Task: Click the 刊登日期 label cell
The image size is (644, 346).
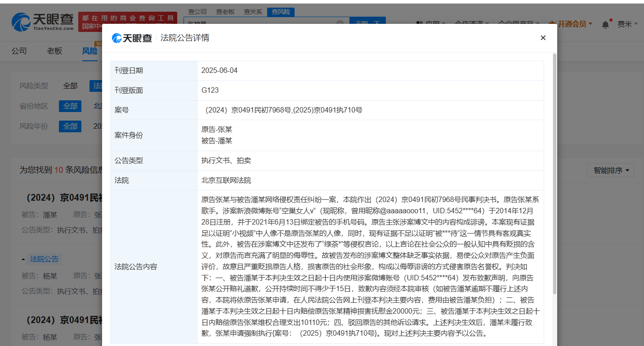Action: point(154,71)
